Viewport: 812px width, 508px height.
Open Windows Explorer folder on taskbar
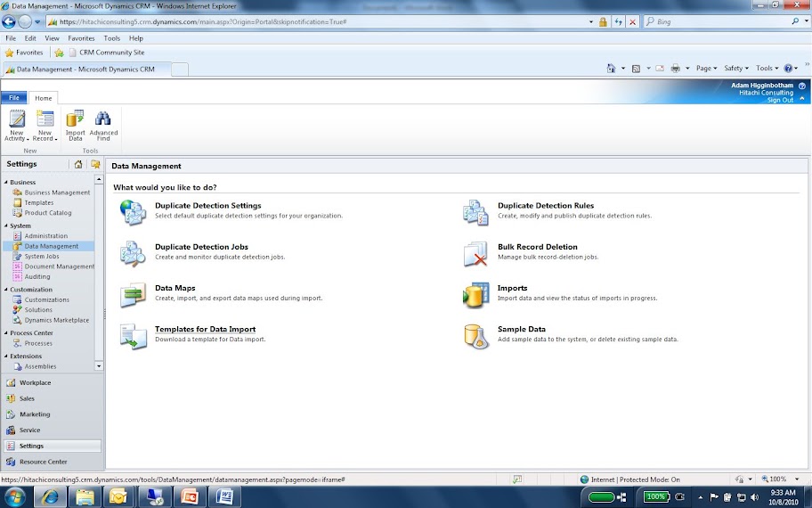click(x=85, y=496)
